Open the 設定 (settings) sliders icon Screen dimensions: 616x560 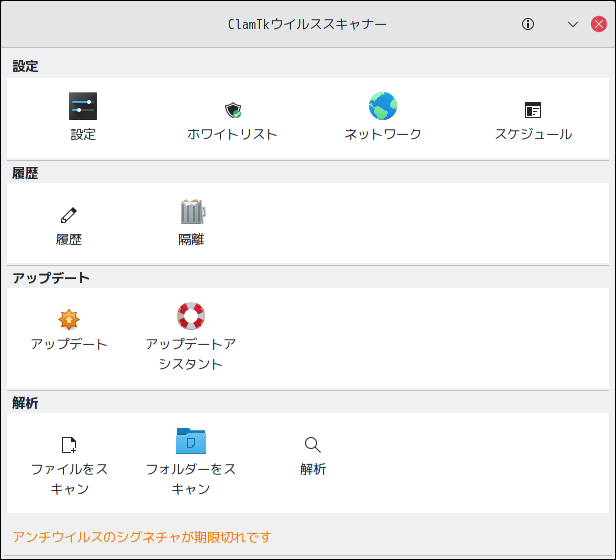coord(83,106)
